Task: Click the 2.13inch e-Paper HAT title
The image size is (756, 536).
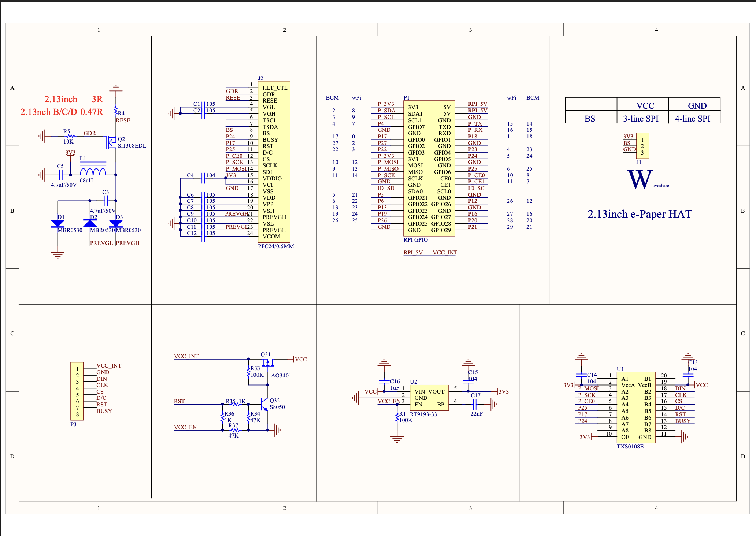Action: [640, 214]
